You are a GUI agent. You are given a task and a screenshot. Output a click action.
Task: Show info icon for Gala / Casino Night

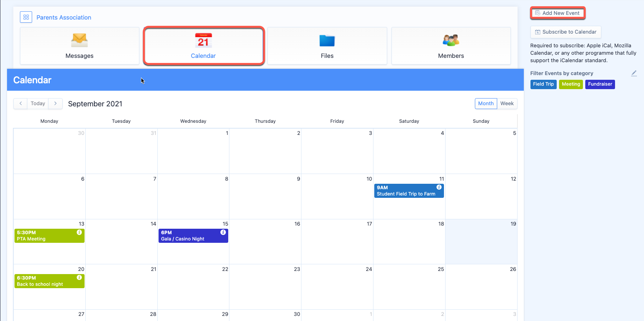(223, 232)
